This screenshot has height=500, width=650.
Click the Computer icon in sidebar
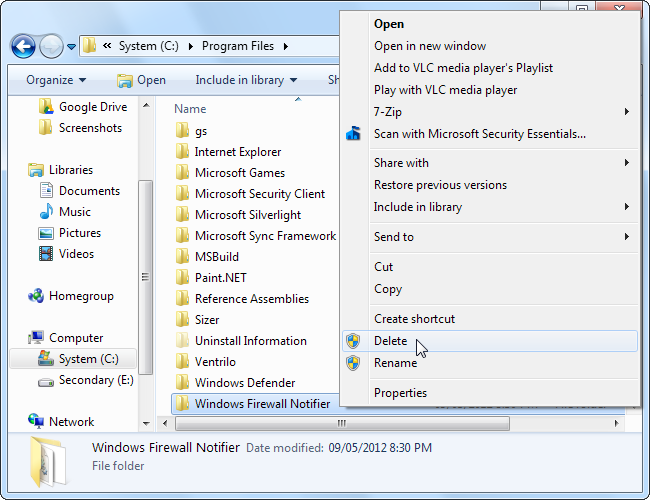tap(36, 337)
